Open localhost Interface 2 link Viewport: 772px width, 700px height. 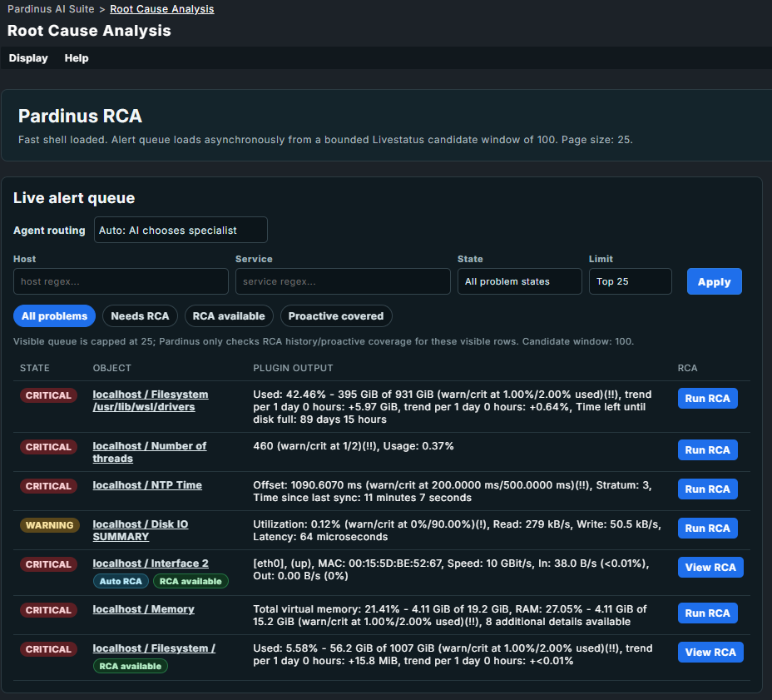click(151, 563)
